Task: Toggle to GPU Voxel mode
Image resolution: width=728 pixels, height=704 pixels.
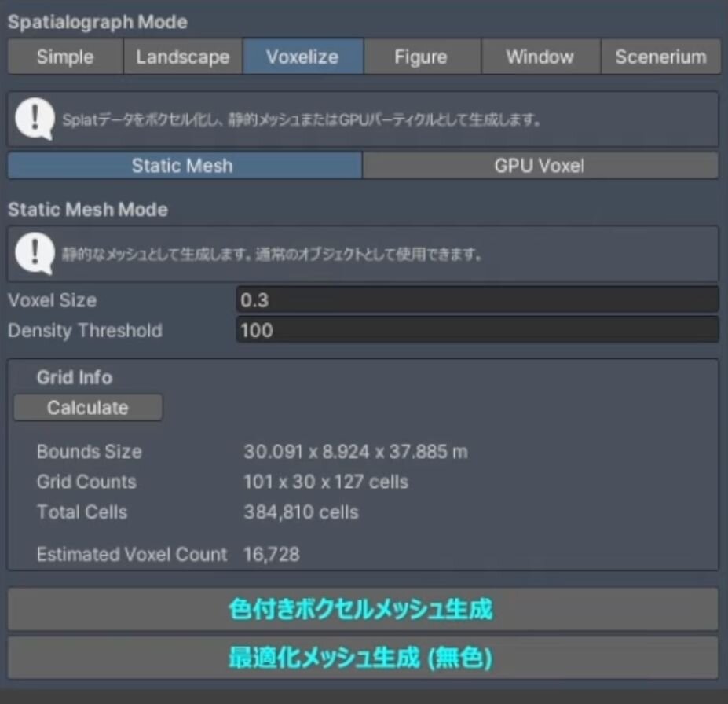Action: click(x=540, y=166)
